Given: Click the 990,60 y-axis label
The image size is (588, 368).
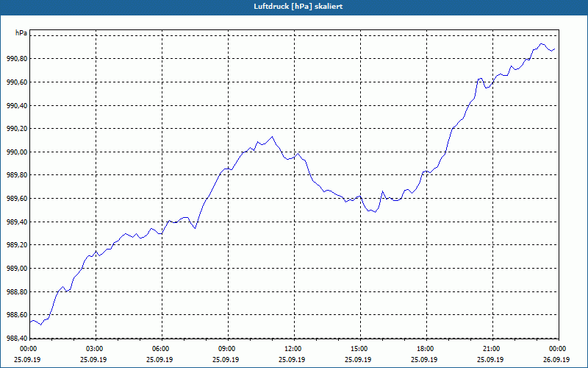Looking at the screenshot, I should 17,82.
